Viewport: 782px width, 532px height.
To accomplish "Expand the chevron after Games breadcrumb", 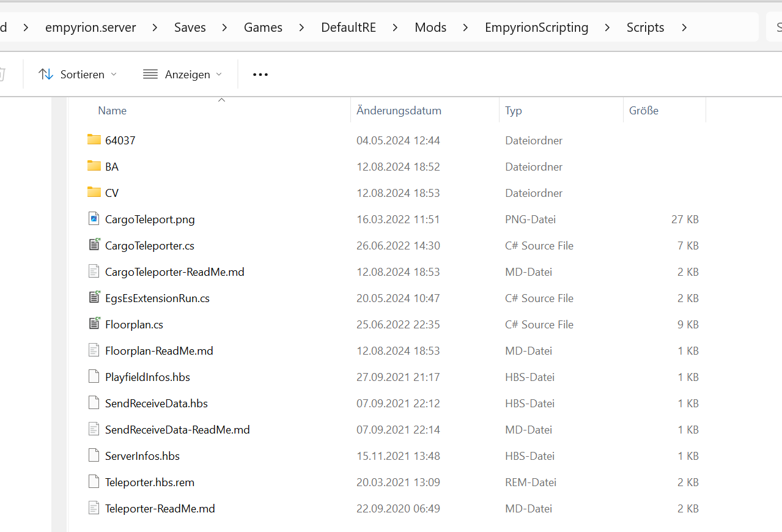I will point(301,28).
